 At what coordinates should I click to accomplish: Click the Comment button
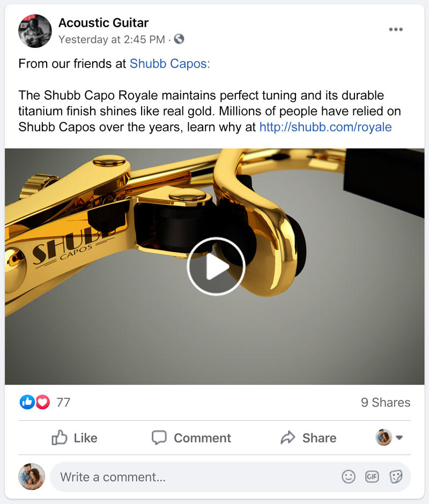(x=191, y=438)
